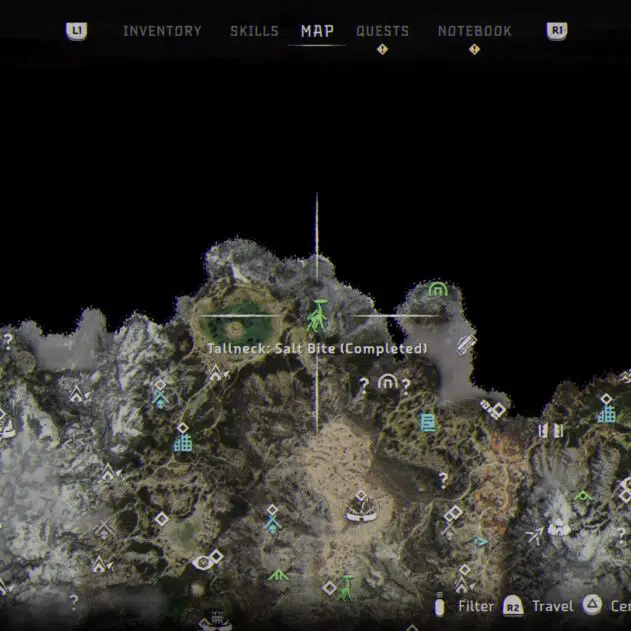This screenshot has width=631, height=631.
Task: Select the blue hunting icon left of the desert settlement
Action: (x=272, y=524)
